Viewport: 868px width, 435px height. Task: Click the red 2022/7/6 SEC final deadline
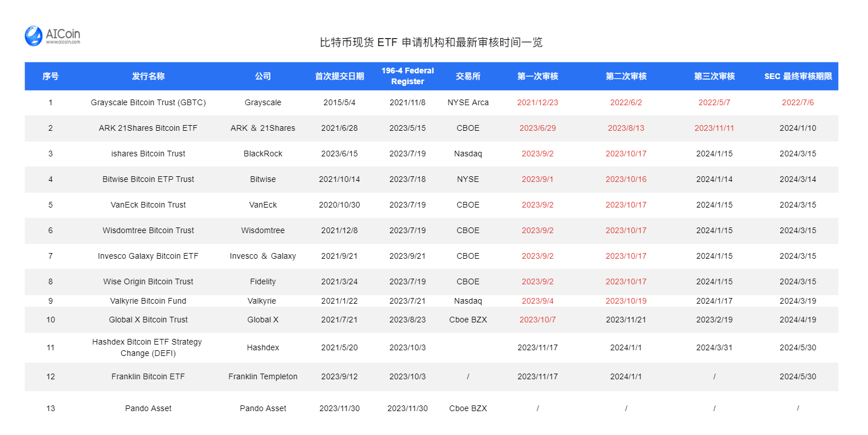click(798, 103)
